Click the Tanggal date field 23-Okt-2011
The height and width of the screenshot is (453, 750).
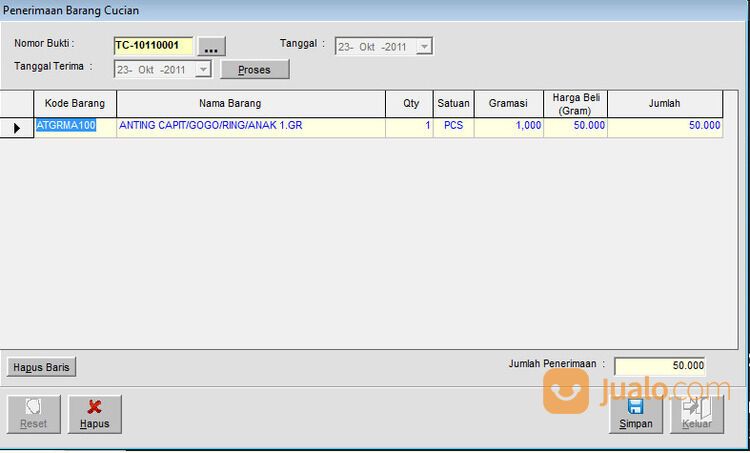click(384, 46)
